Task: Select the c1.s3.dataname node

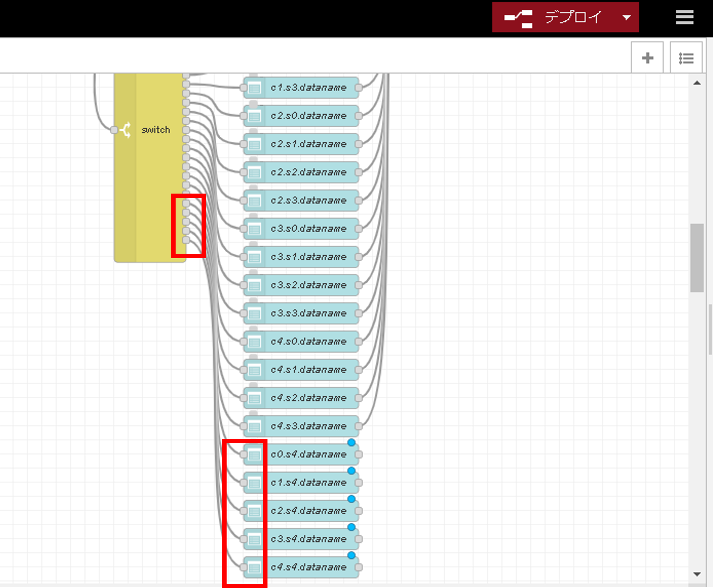Action: [x=302, y=88]
